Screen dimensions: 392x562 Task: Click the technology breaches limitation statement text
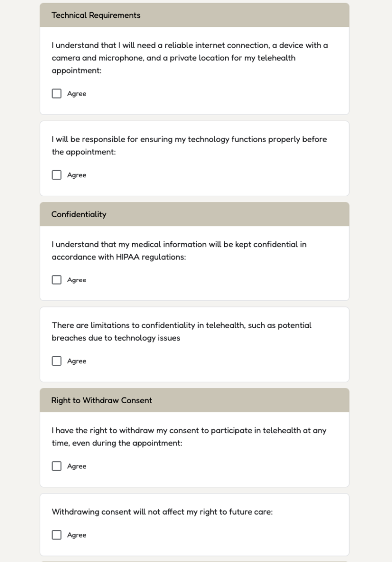pos(182,331)
